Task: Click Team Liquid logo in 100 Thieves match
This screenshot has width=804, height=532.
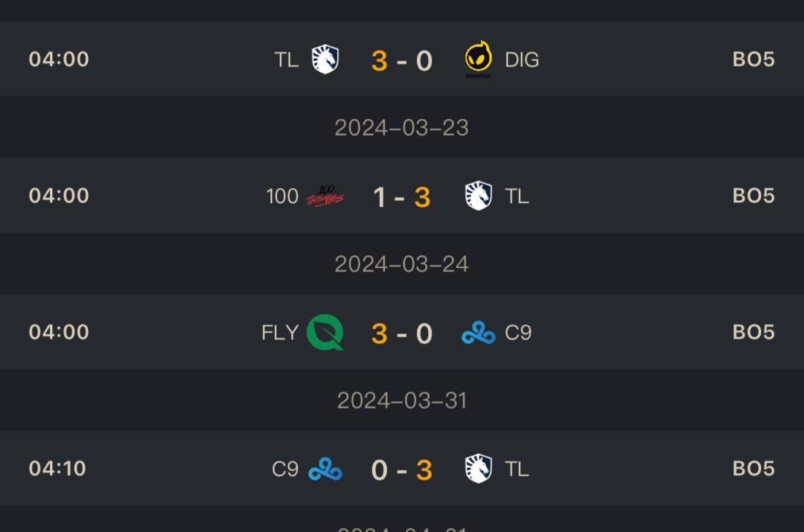Action: pos(478,196)
